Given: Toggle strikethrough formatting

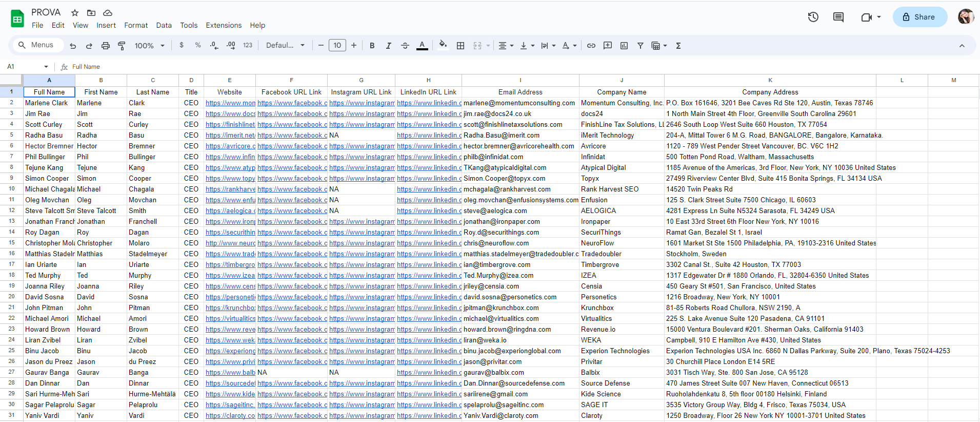Looking at the screenshot, I should pos(405,46).
